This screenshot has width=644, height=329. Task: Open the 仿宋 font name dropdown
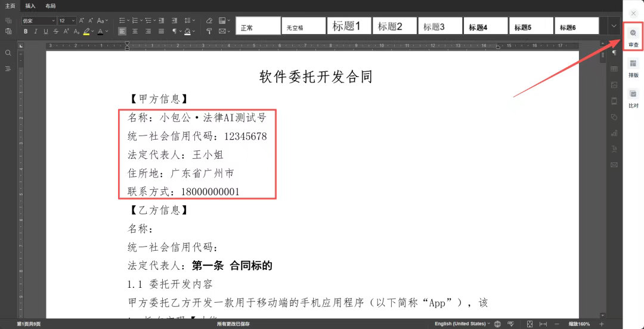[38, 20]
